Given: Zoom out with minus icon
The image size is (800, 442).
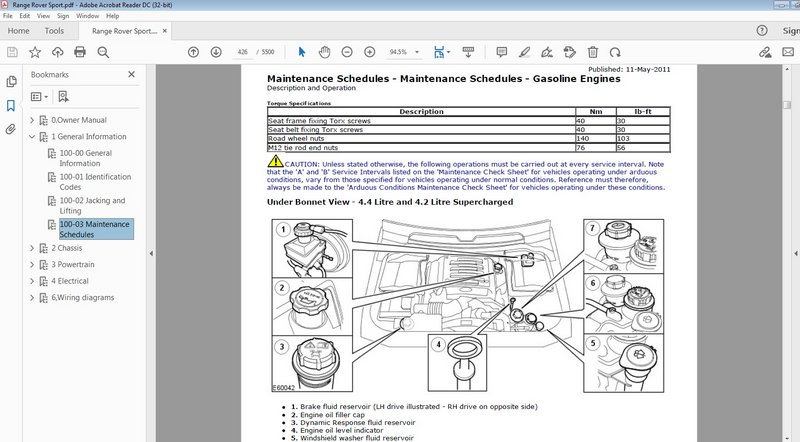Looking at the screenshot, I should pyautogui.click(x=347, y=52).
